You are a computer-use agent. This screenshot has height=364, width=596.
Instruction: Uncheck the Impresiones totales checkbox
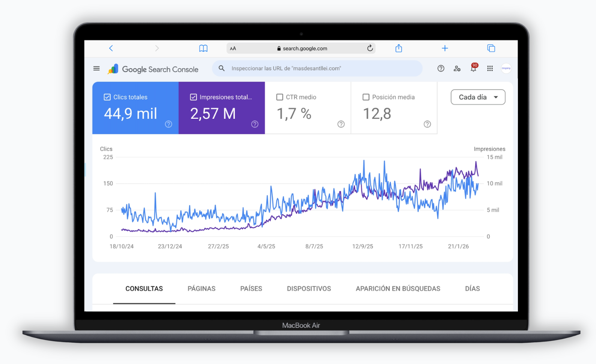(193, 97)
